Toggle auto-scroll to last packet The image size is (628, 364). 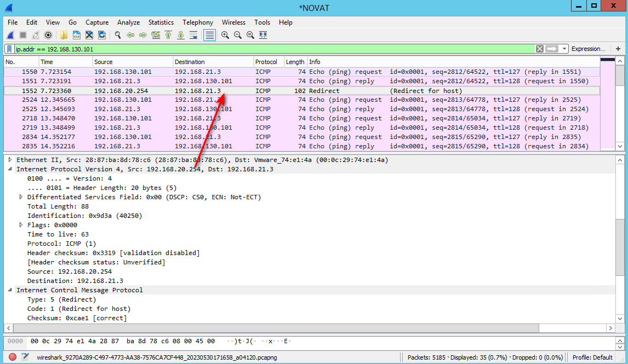click(193, 35)
